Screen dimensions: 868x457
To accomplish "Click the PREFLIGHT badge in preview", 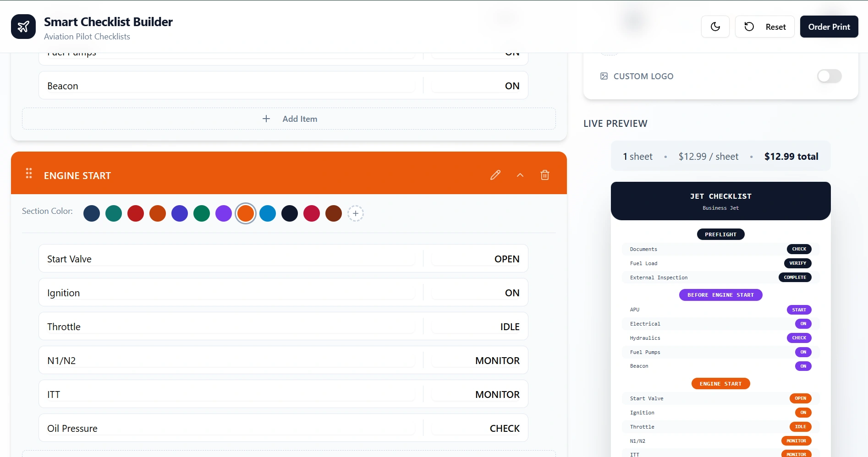I will [x=720, y=234].
